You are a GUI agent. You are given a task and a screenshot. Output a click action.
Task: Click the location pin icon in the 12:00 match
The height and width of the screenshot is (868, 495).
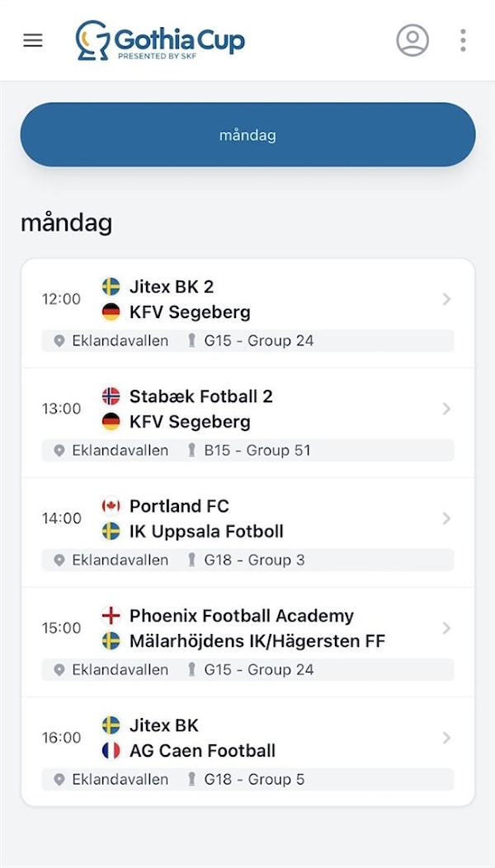(x=59, y=341)
